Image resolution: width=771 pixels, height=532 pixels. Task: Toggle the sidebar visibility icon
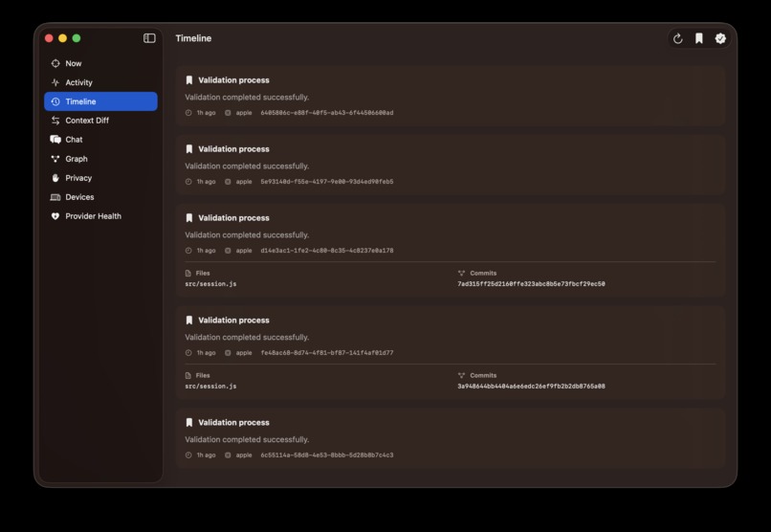pyautogui.click(x=149, y=38)
